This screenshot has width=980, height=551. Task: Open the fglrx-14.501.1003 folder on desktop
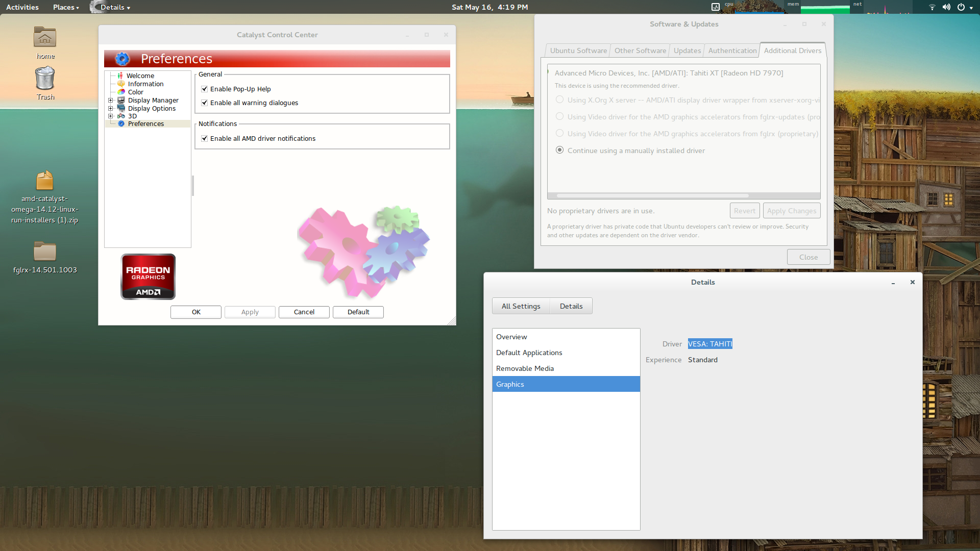pos(45,252)
